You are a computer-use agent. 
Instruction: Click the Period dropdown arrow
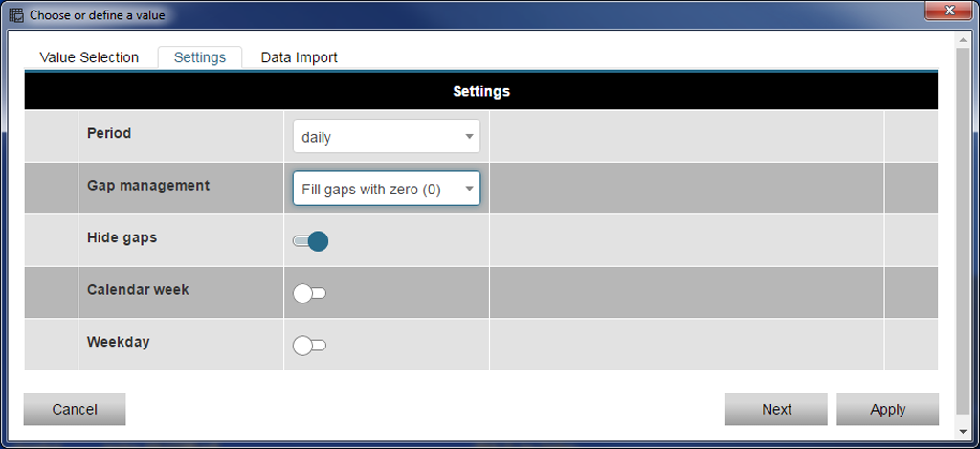pyautogui.click(x=469, y=137)
